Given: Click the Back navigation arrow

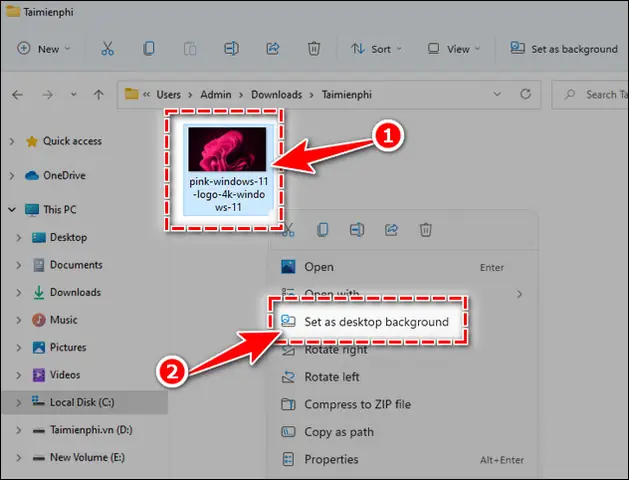Looking at the screenshot, I should [x=17, y=95].
